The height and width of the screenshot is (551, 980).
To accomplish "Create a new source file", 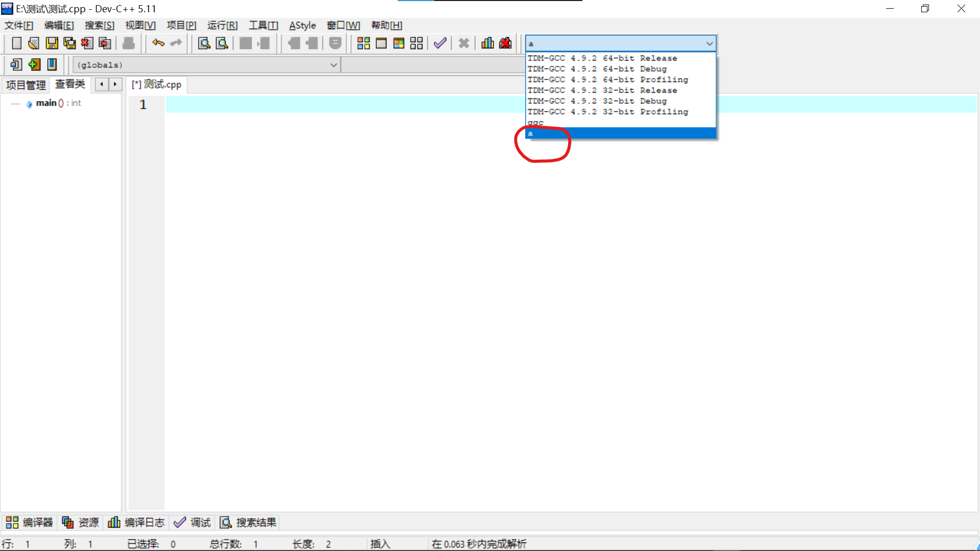I will pyautogui.click(x=16, y=43).
